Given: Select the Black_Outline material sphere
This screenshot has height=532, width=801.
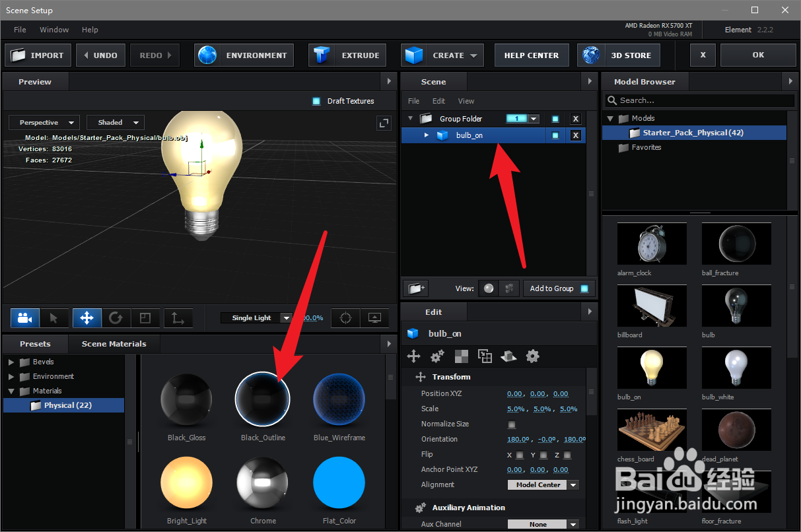Looking at the screenshot, I should pyautogui.click(x=263, y=399).
